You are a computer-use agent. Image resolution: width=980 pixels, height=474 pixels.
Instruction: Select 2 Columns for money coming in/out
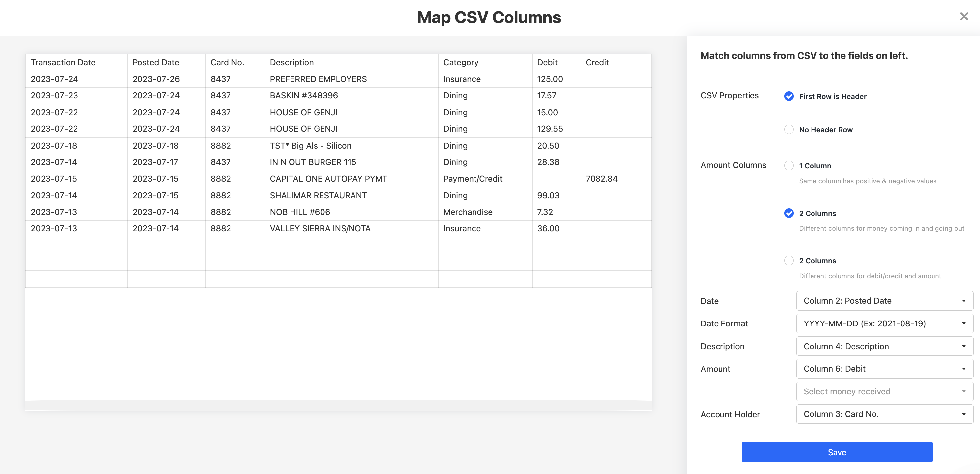click(x=789, y=213)
